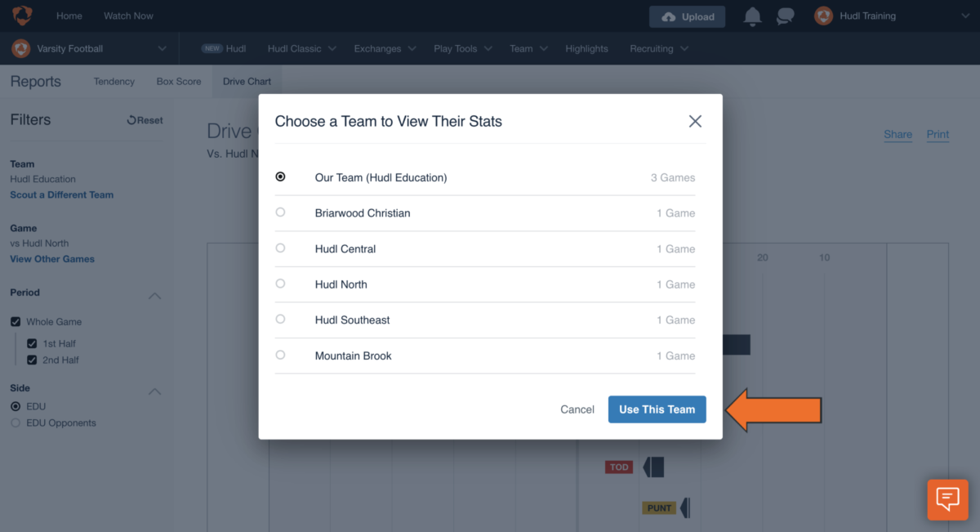
Task: Click the Hudl logo in top left
Action: tap(21, 15)
